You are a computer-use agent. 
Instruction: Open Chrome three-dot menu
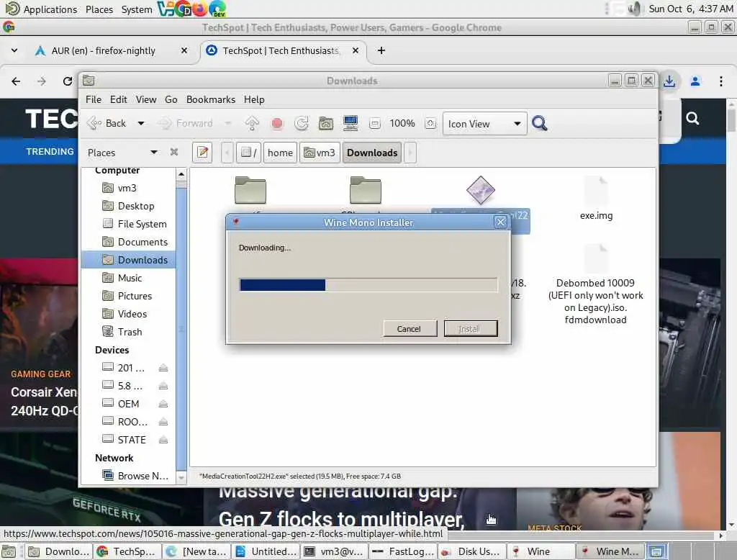720,81
